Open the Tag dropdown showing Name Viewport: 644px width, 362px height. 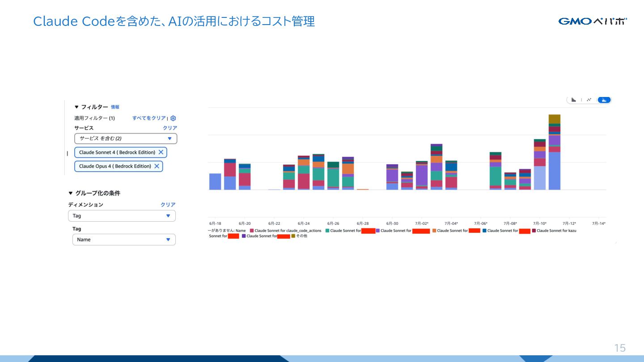pyautogui.click(x=124, y=240)
